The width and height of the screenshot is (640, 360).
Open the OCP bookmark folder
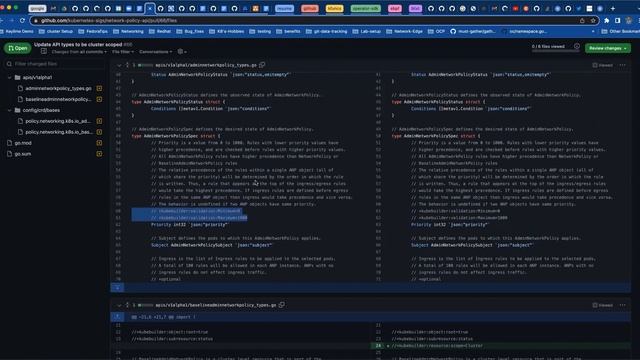click(x=436, y=31)
